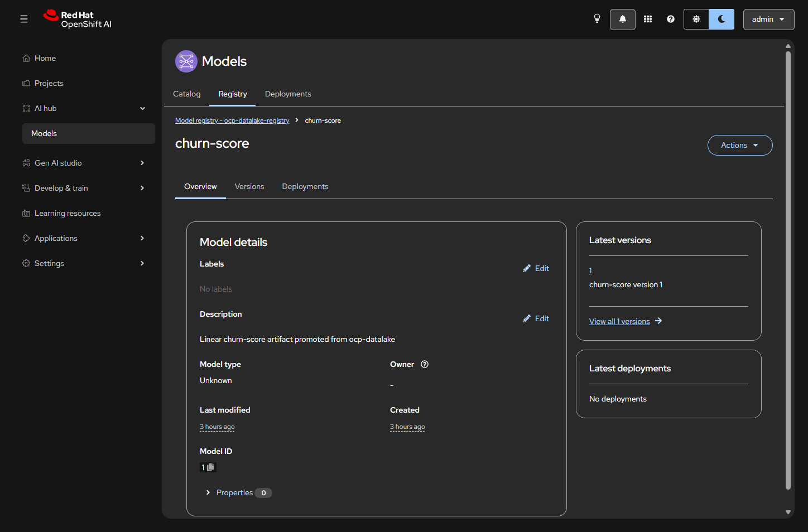Click the 'Unknown' model type value
The height and width of the screenshot is (532, 808).
coord(215,380)
